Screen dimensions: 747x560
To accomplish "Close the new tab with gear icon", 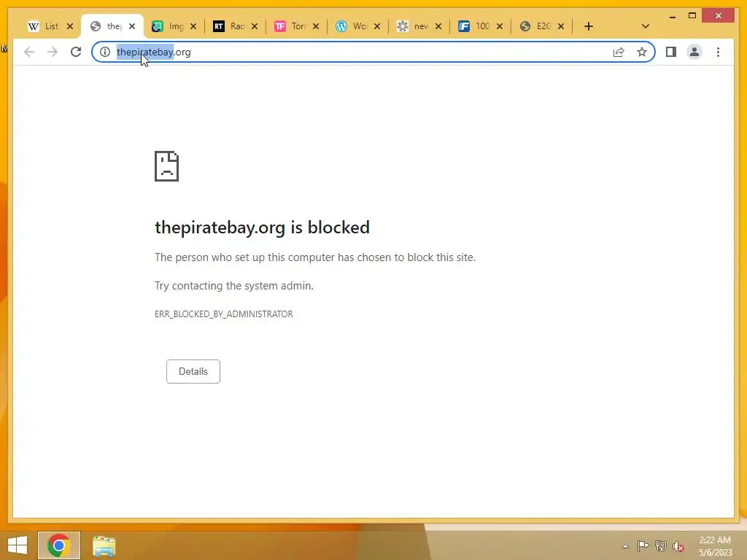I will click(x=438, y=26).
